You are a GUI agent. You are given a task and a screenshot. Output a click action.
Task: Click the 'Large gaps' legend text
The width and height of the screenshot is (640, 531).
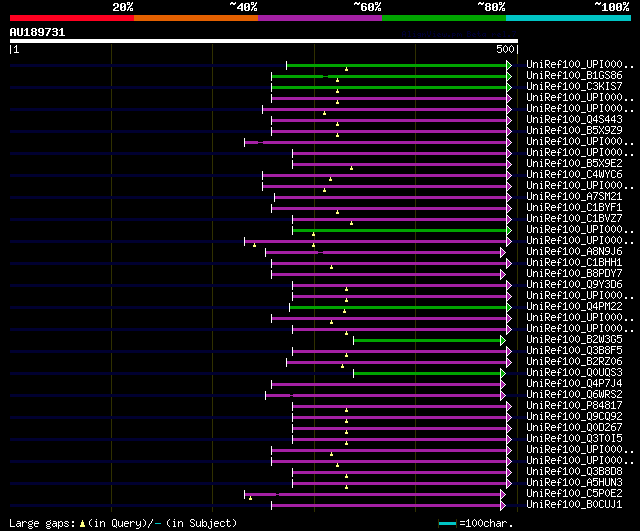(x=42, y=524)
